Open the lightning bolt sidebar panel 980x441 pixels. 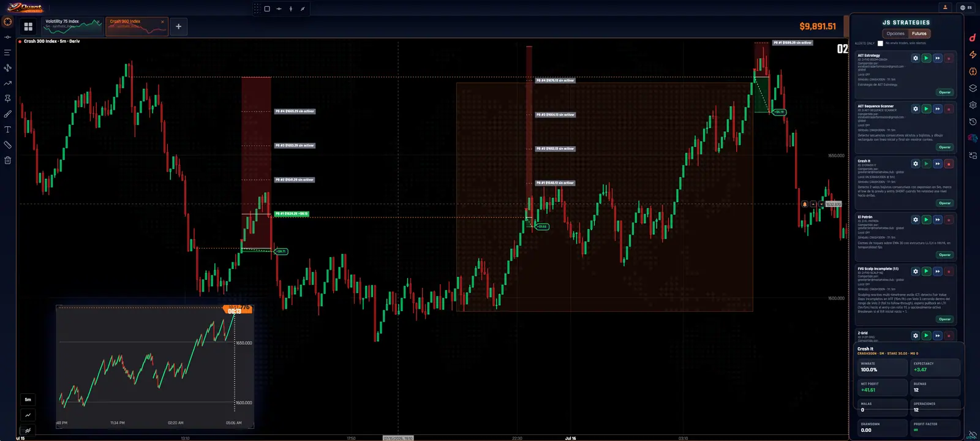coord(973,55)
